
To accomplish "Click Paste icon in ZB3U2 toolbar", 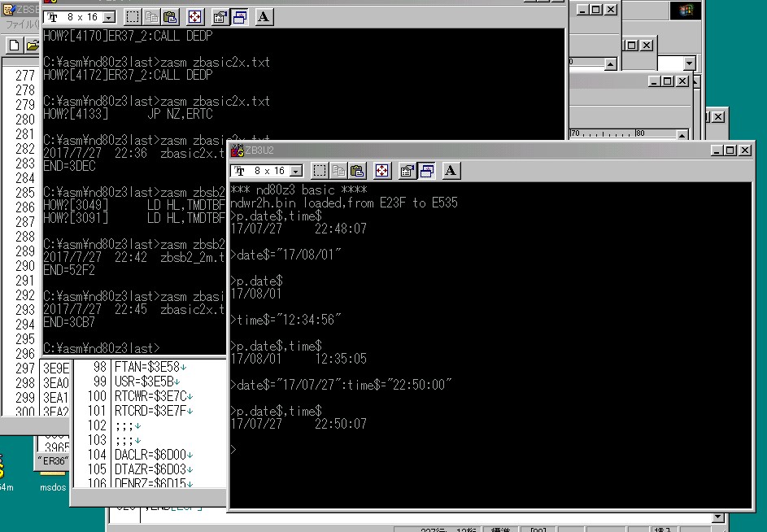I will pyautogui.click(x=358, y=170).
